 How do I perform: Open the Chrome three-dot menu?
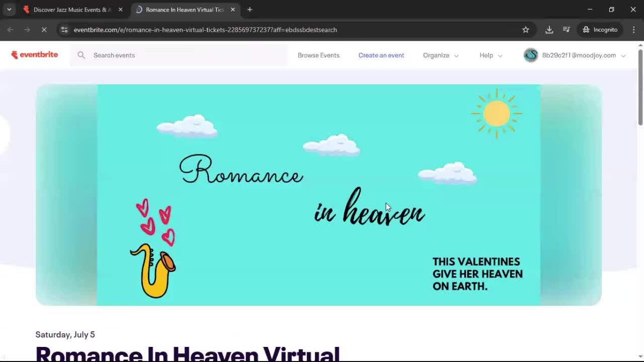[x=634, y=30]
